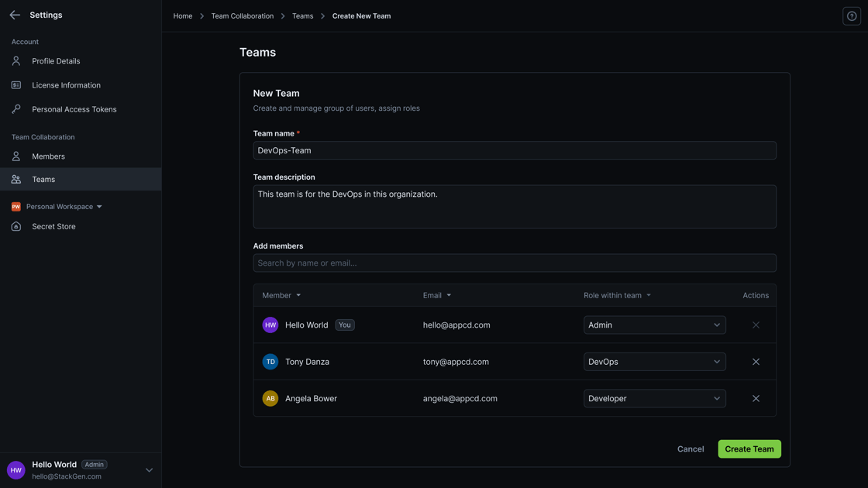This screenshot has width=868, height=488.
Task: Navigate to Home via the breadcrumb
Action: click(x=182, y=15)
